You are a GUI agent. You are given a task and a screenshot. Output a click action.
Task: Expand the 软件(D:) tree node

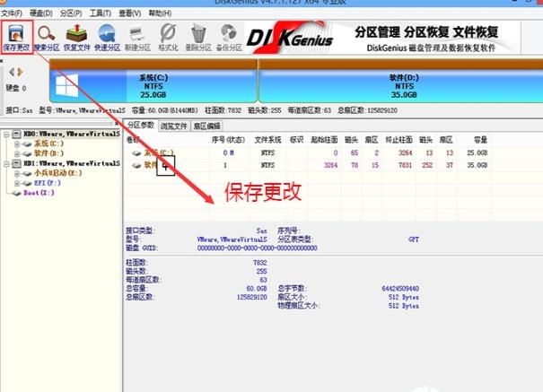click(17, 153)
